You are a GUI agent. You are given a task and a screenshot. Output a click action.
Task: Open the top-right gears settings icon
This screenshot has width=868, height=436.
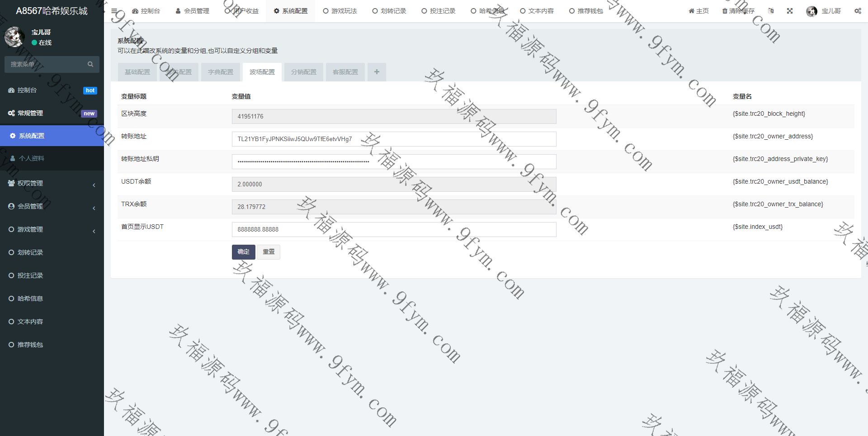pyautogui.click(x=857, y=11)
